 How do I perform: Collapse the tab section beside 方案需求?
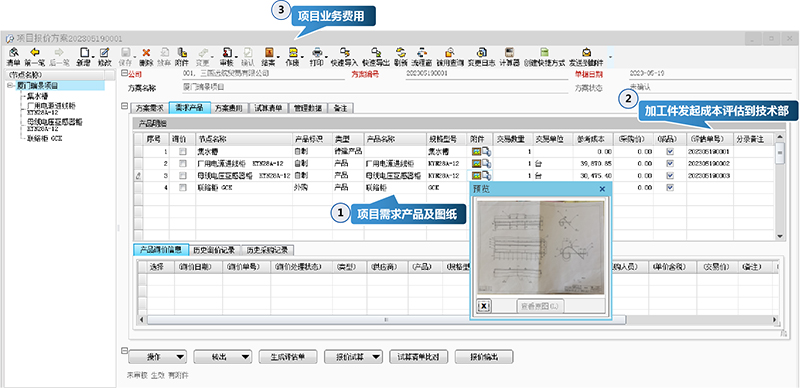pos(123,106)
